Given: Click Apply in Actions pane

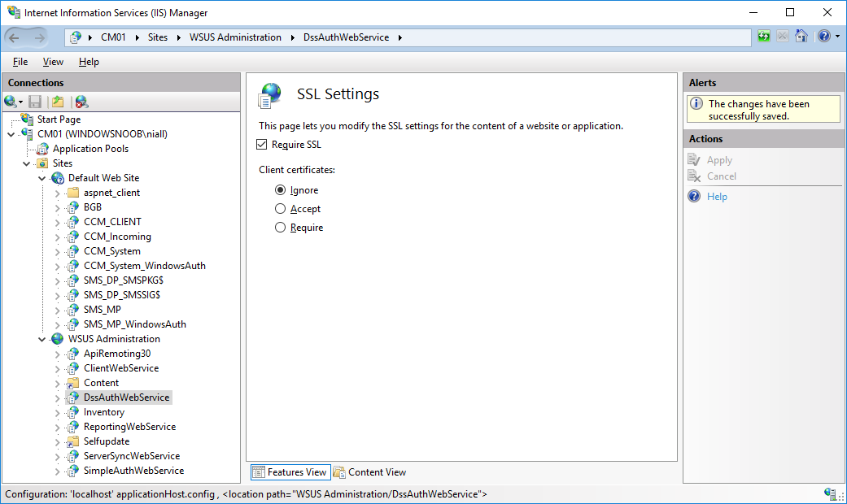Looking at the screenshot, I should (x=719, y=159).
